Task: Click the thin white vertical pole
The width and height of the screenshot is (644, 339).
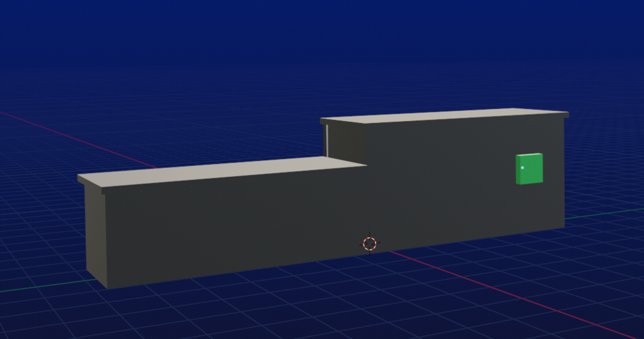Action: pyautogui.click(x=327, y=140)
